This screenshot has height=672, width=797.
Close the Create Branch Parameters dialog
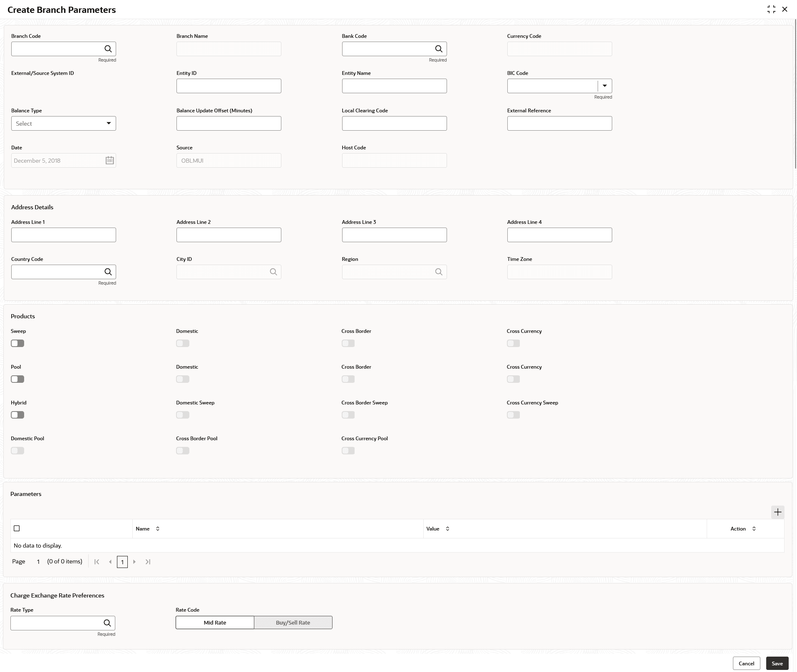(x=785, y=10)
